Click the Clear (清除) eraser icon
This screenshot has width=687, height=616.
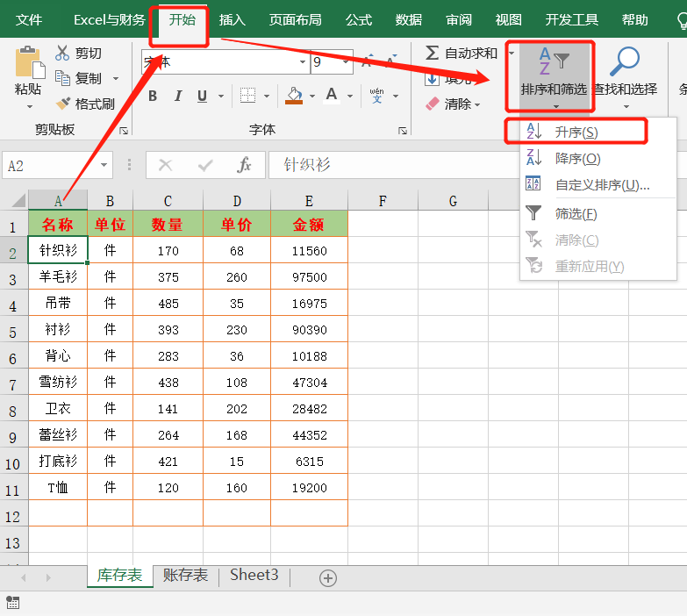pos(433,104)
